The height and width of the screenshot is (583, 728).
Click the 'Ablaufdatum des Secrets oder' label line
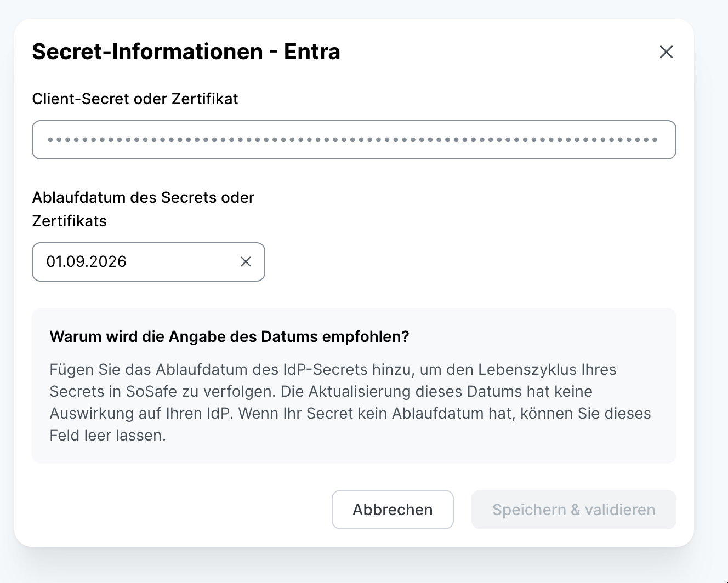click(143, 197)
